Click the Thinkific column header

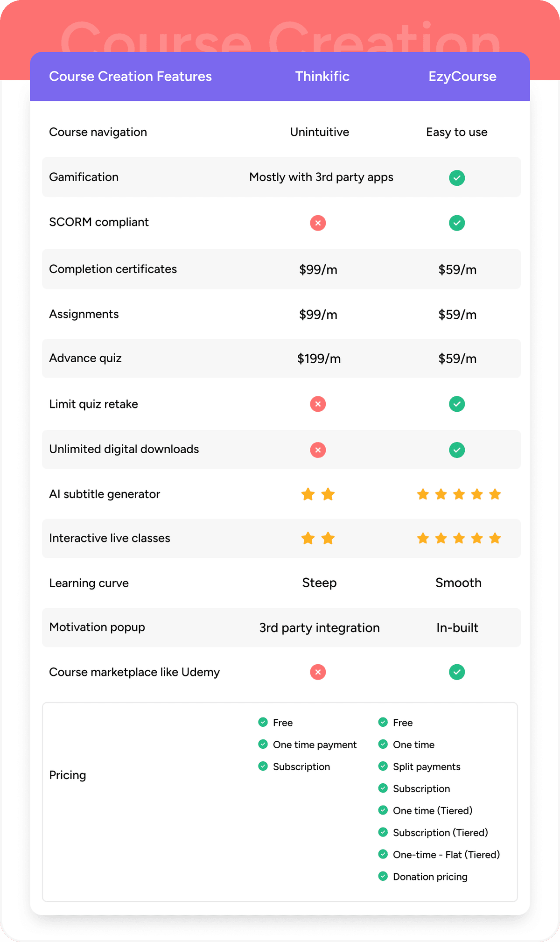coord(322,77)
